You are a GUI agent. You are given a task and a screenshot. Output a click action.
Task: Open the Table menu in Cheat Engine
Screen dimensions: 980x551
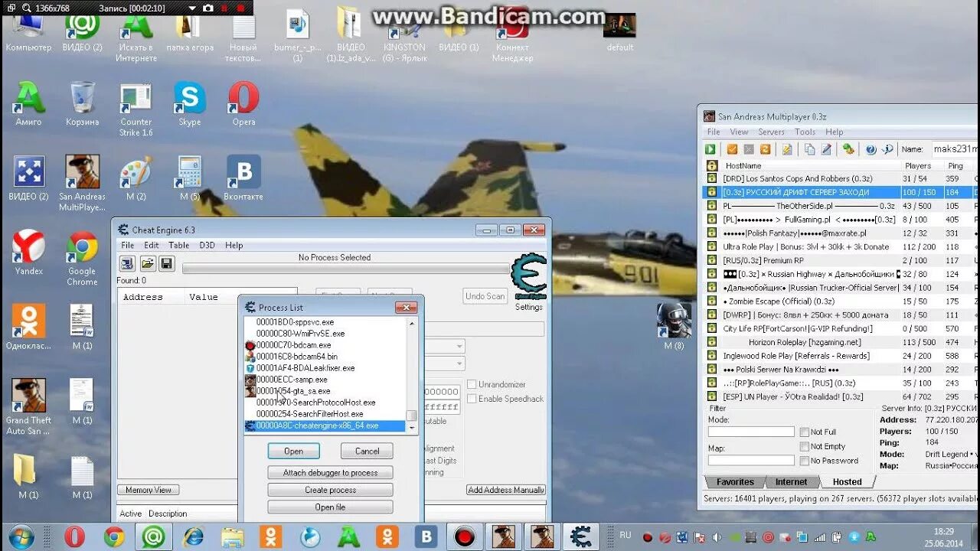178,246
